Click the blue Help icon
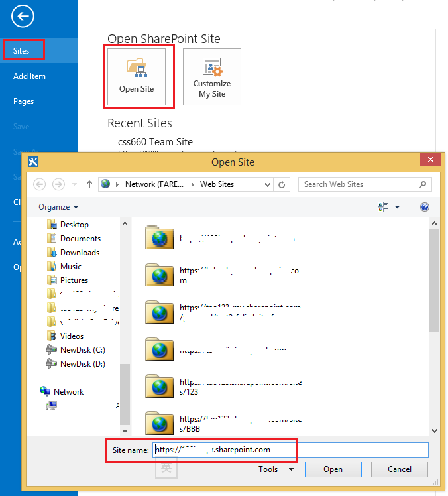 (425, 207)
